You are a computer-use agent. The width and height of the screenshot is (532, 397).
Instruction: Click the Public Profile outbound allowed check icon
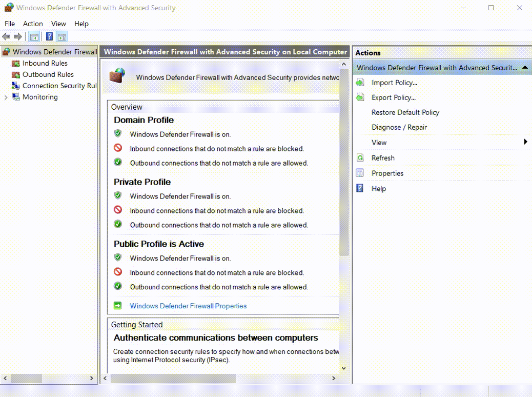[x=118, y=286]
